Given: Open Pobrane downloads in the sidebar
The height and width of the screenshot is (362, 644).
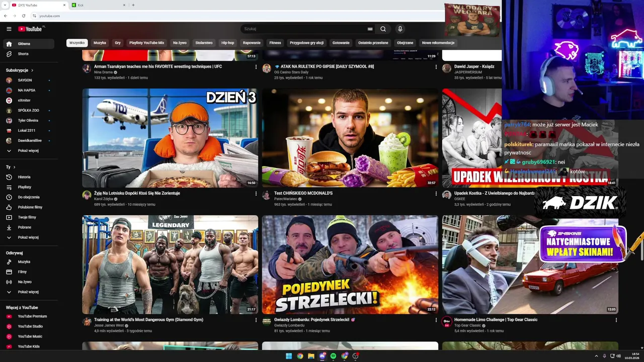Looking at the screenshot, I should pos(30,227).
